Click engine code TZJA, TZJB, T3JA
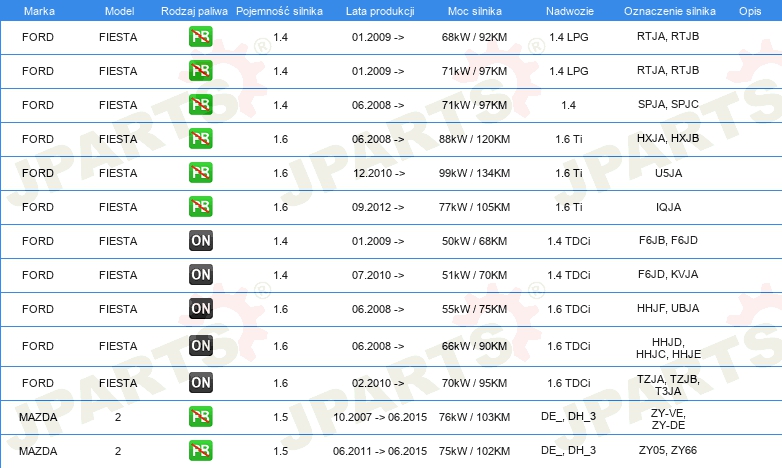This screenshot has width=782, height=468. pyautogui.click(x=668, y=385)
